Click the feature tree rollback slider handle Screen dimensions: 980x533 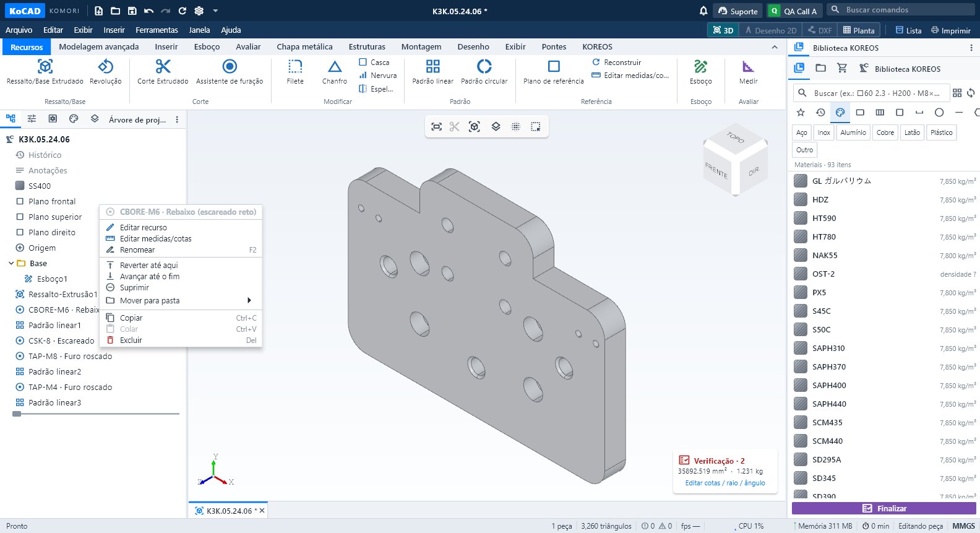[17, 414]
